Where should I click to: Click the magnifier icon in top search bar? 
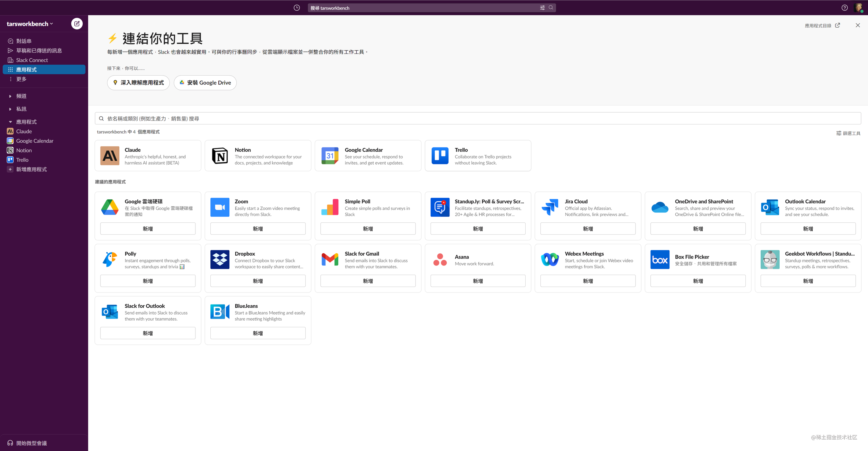click(x=551, y=7)
